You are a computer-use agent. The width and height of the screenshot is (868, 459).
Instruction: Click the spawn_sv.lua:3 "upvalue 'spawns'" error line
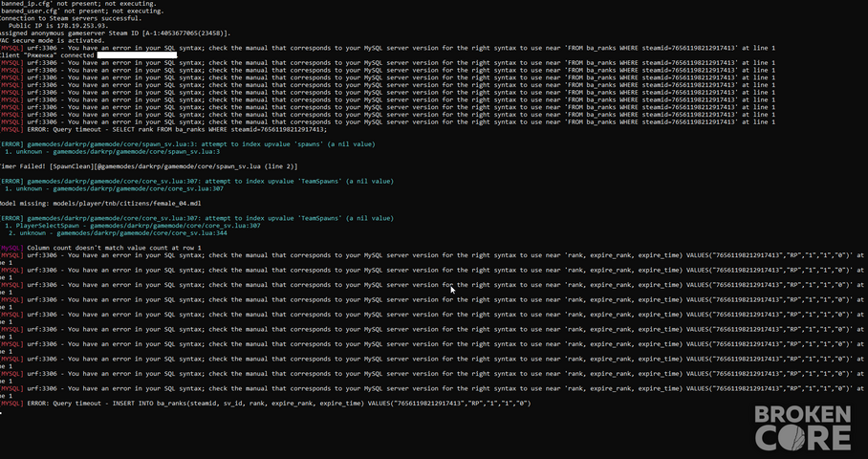(x=187, y=144)
